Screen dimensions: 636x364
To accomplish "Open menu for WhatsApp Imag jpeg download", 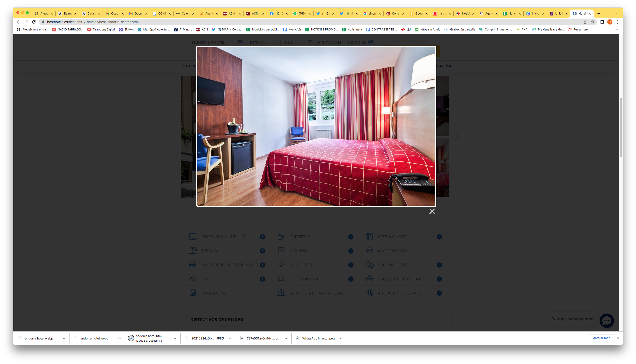I will click(341, 338).
